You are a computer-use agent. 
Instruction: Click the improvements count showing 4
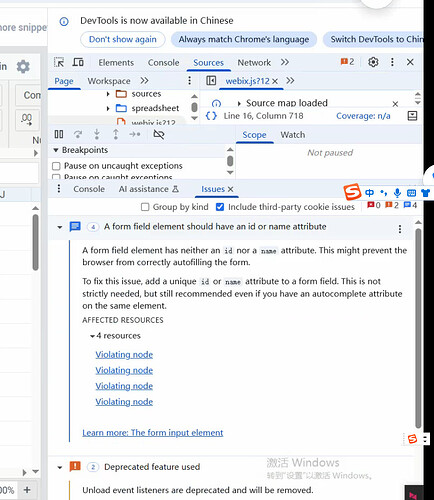pos(410,205)
